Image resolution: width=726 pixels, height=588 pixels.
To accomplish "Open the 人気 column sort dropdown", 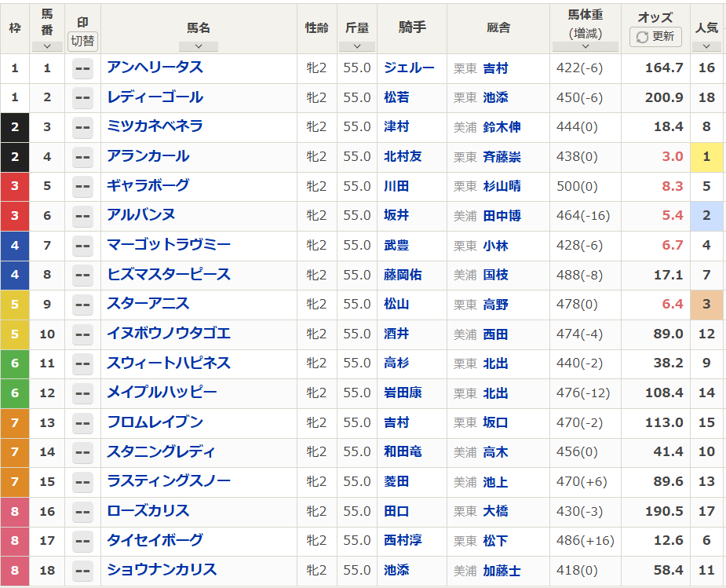I will [x=705, y=46].
